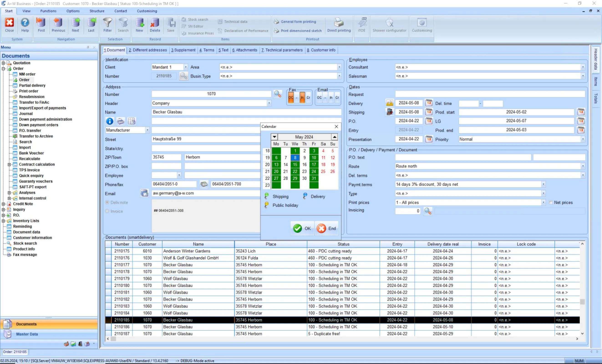Click OK in the Calendar dialog
This screenshot has height=364, width=602.
point(302,228)
